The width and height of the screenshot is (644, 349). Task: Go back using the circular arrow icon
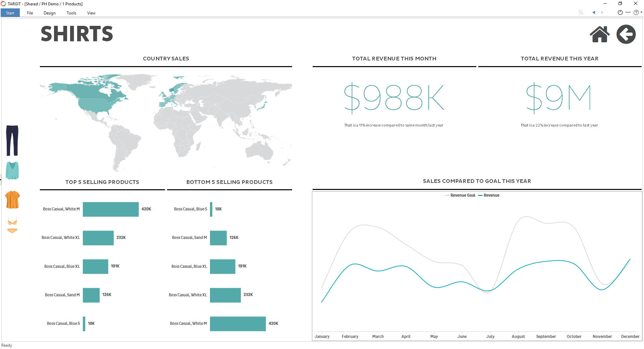pos(626,34)
